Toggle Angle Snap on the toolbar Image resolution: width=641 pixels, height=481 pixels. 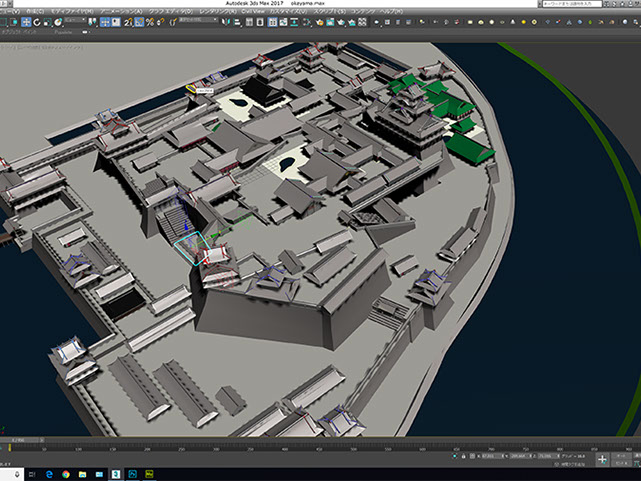pyautogui.click(x=139, y=22)
